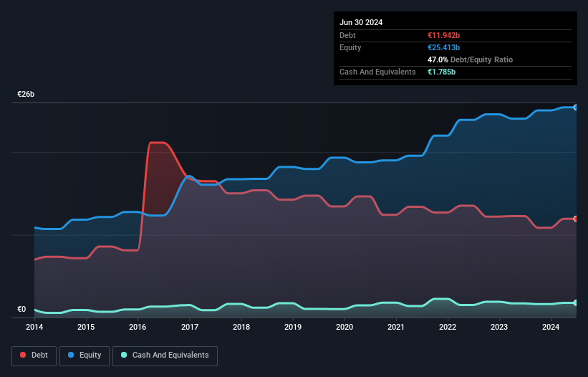This screenshot has width=588, height=377.
Task: Click the €11.942b Debt value in tooltip
Action: [x=443, y=35]
